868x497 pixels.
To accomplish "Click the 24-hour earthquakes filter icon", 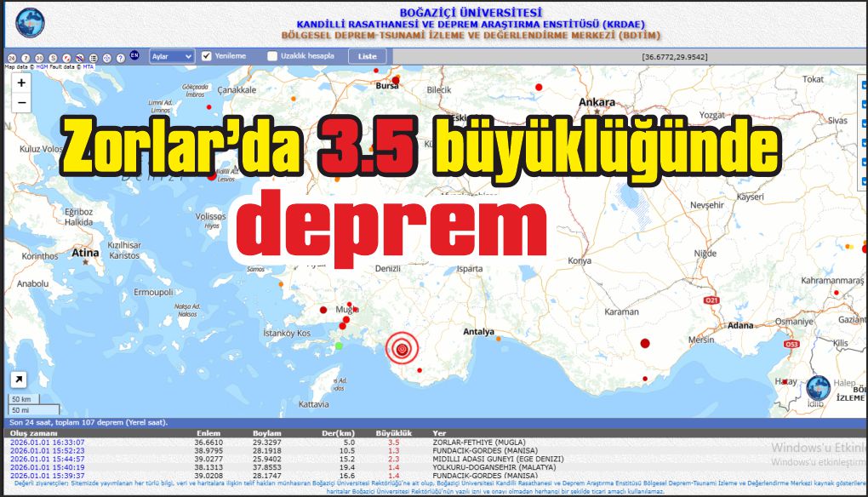I will pyautogui.click(x=12, y=57).
